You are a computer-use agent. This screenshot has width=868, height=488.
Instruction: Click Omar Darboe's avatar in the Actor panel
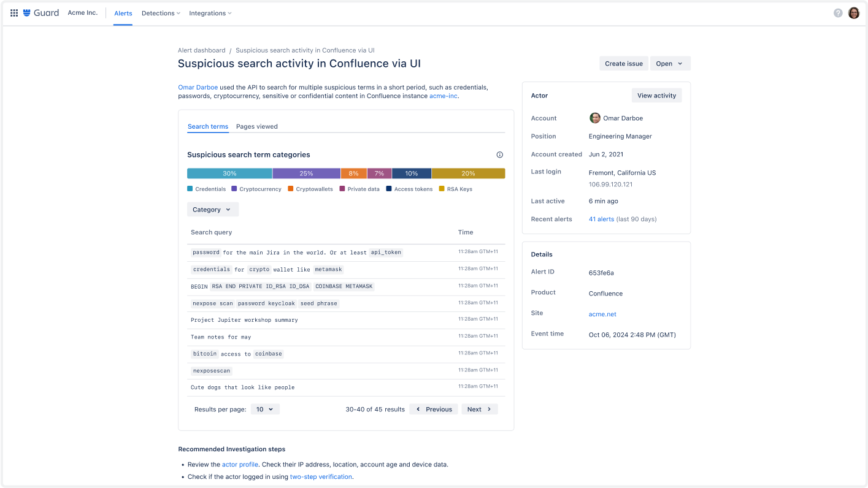tap(594, 118)
